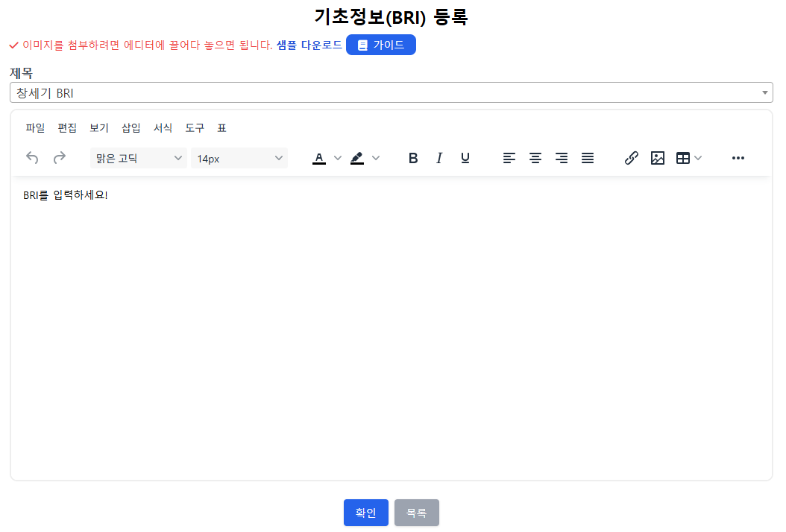The width and height of the screenshot is (786, 532).
Task: Toggle underline formatting
Action: pos(465,158)
